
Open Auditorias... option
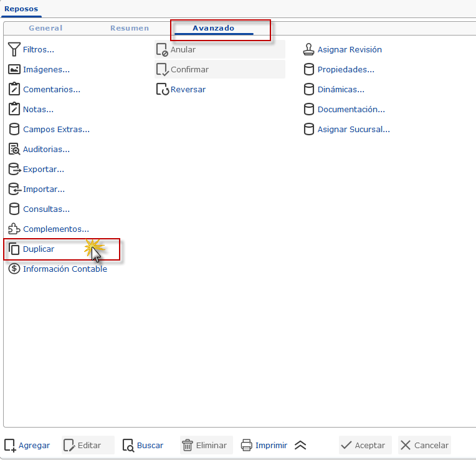click(47, 150)
